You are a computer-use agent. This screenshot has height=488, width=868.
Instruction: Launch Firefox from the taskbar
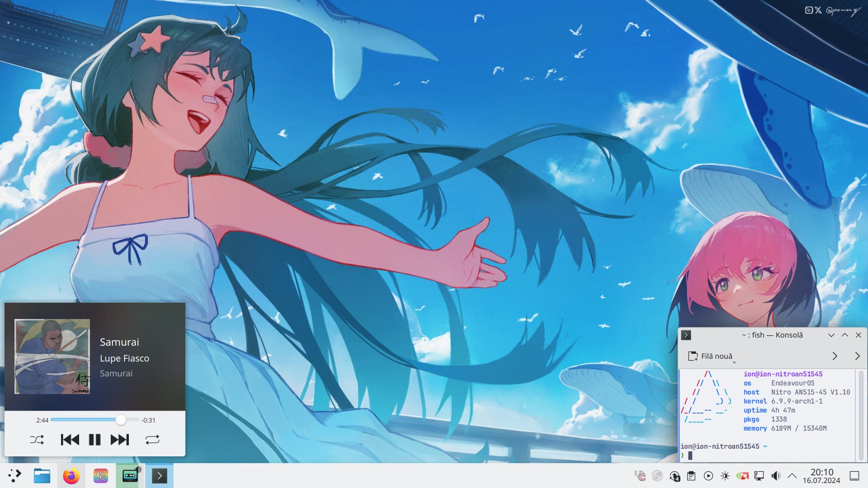[71, 476]
